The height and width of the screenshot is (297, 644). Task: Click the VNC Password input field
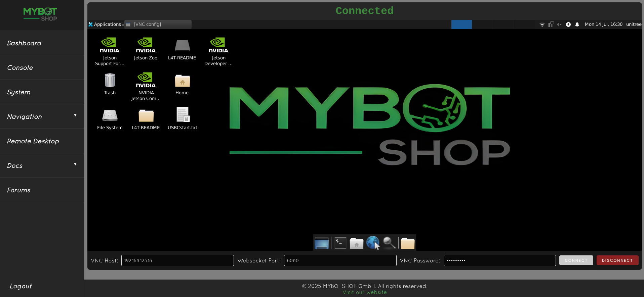(x=499, y=260)
